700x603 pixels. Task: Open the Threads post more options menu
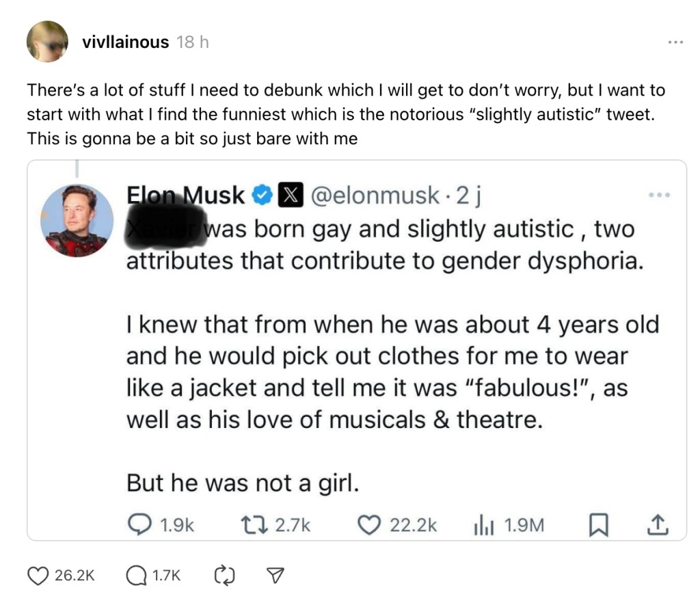675,42
